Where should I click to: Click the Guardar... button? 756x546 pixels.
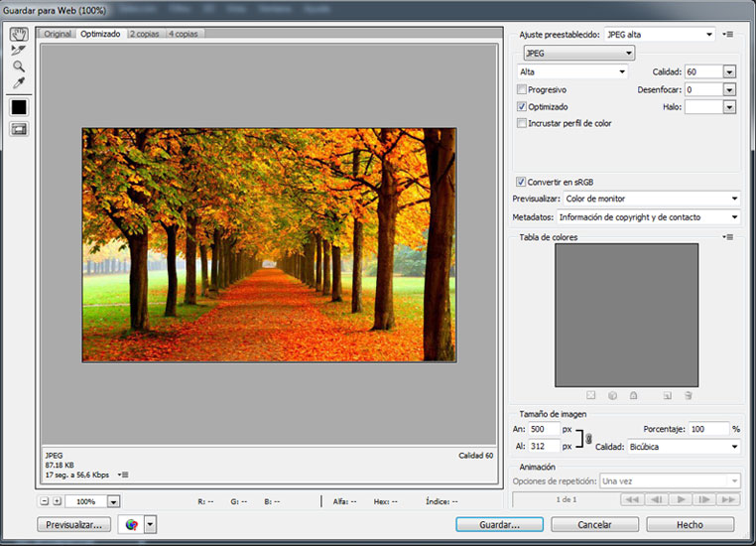coord(499,524)
